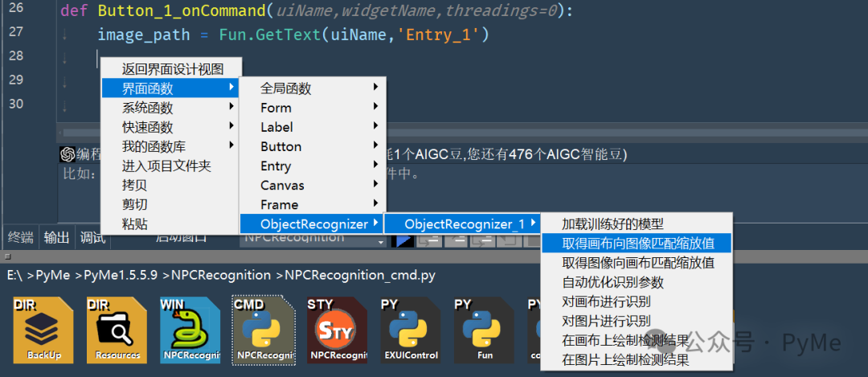This screenshot has width=868, height=377.
Task: Select 在图片上绘制检测结果 function
Action: click(x=637, y=360)
